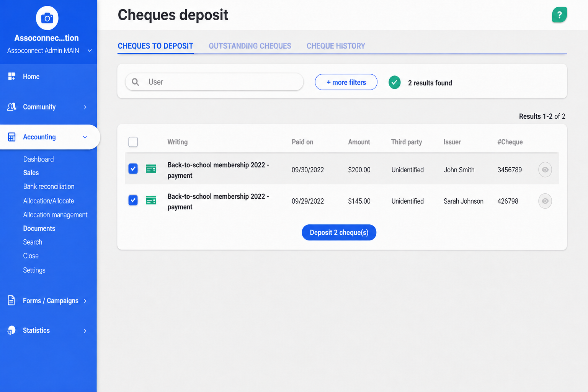Focus the User search field
Screen dimensions: 588x392
(214, 82)
